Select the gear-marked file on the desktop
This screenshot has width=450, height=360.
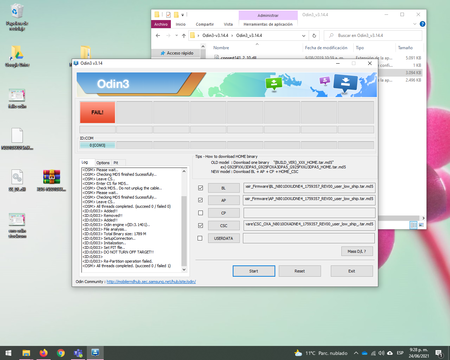(x=17, y=180)
